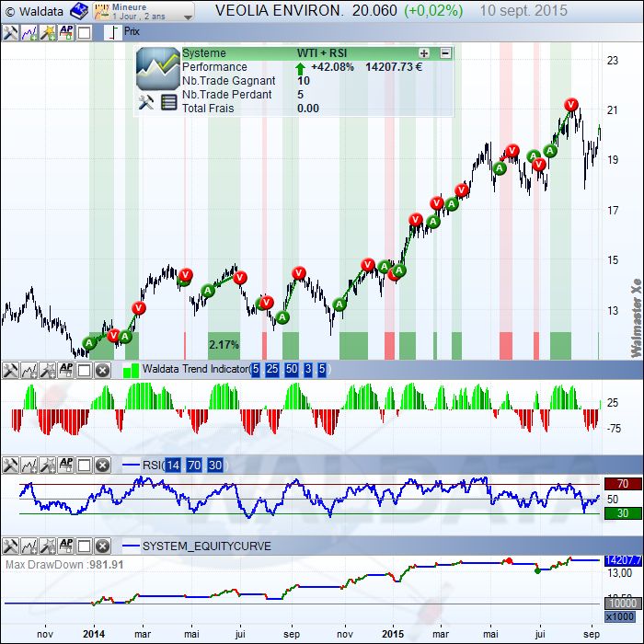Click AP icon in RSI toolbar
The height and width of the screenshot is (644, 644).
coord(66,466)
